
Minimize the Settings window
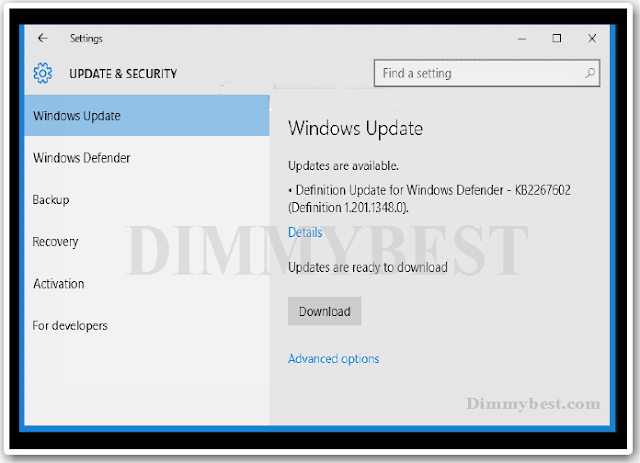pyautogui.click(x=522, y=39)
